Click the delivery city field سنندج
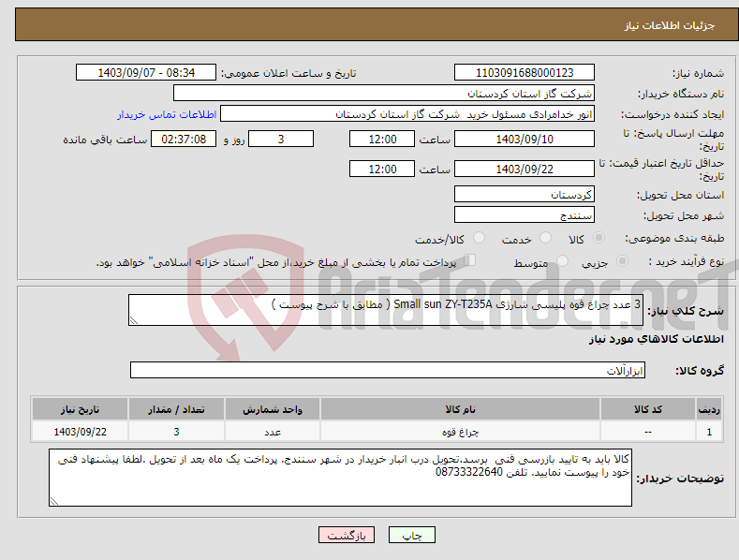 525,215
